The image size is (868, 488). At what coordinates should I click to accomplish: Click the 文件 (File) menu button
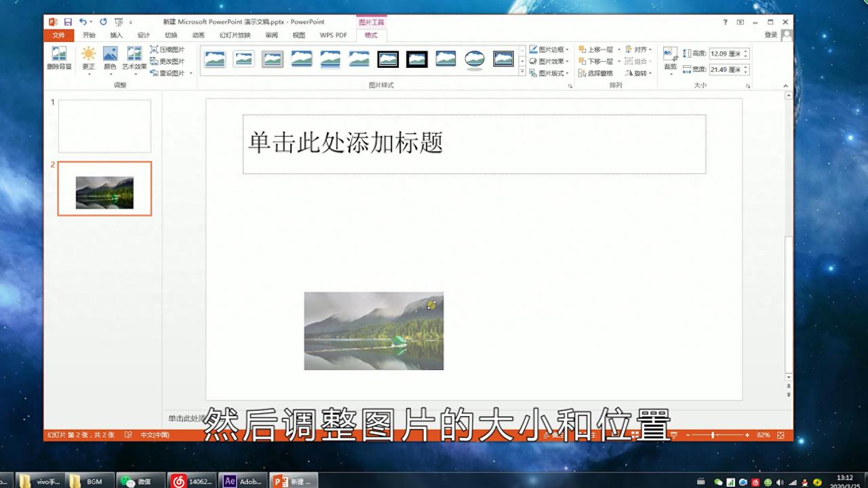(x=60, y=34)
